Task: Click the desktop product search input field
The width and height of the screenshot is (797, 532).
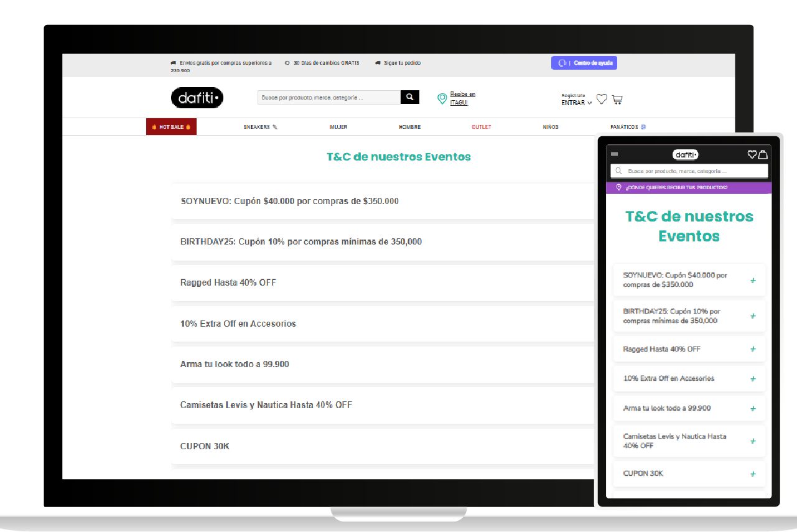Action: 329,97
